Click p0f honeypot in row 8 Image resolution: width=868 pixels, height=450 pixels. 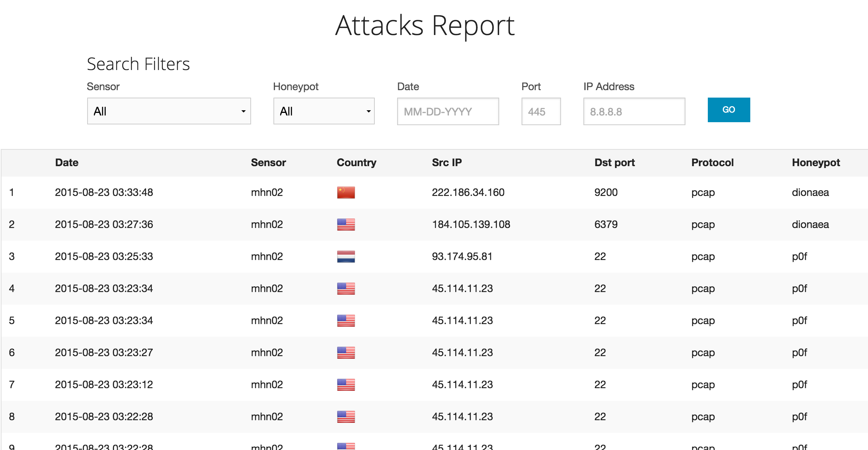(799, 417)
